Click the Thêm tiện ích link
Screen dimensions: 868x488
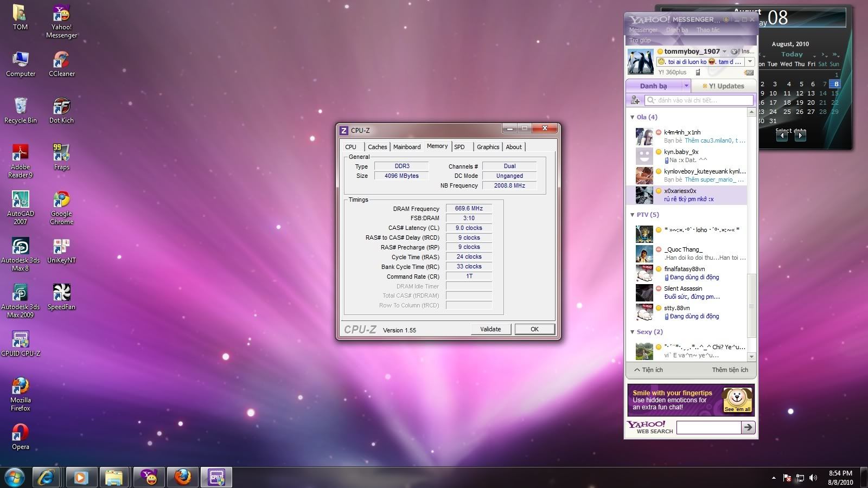point(730,370)
